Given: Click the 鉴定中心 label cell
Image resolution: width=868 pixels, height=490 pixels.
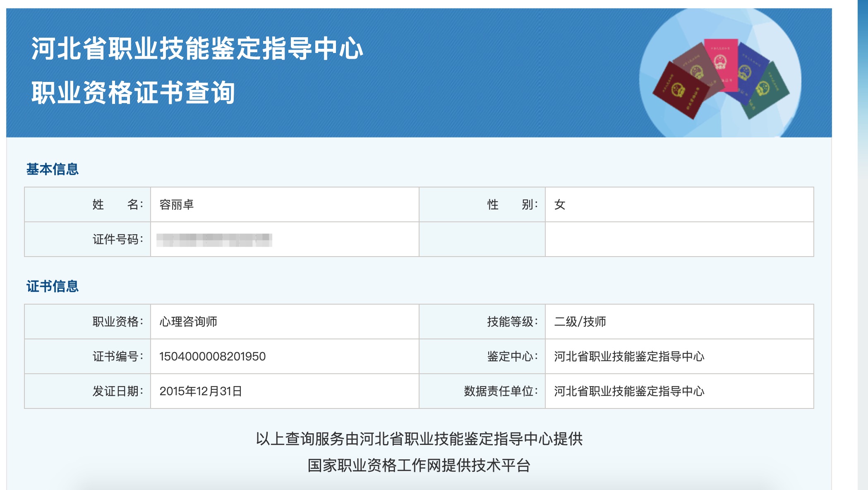Looking at the screenshot, I should click(482, 356).
